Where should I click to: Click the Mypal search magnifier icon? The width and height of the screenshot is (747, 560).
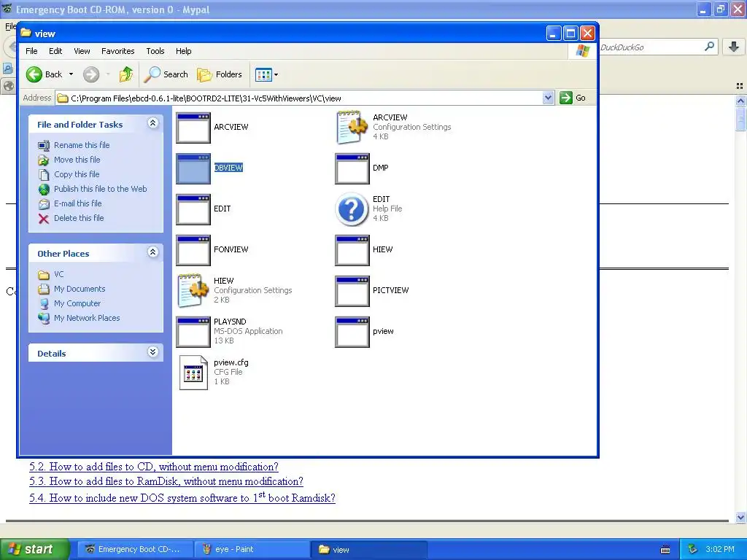coord(709,47)
